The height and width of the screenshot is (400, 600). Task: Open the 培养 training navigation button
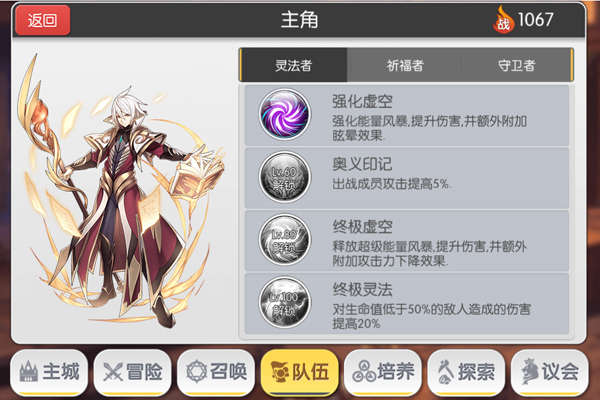click(383, 372)
